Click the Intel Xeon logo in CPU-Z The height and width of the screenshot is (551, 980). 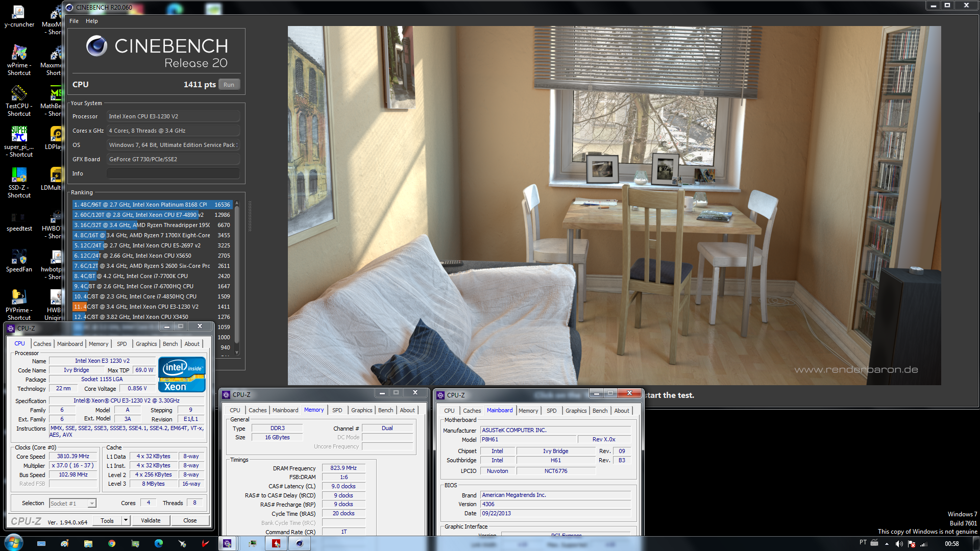point(182,374)
